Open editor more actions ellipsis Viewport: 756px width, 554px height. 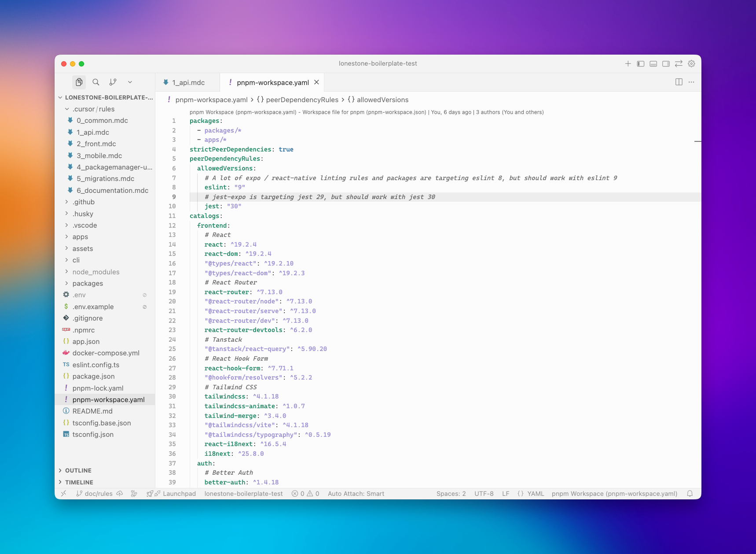click(691, 82)
